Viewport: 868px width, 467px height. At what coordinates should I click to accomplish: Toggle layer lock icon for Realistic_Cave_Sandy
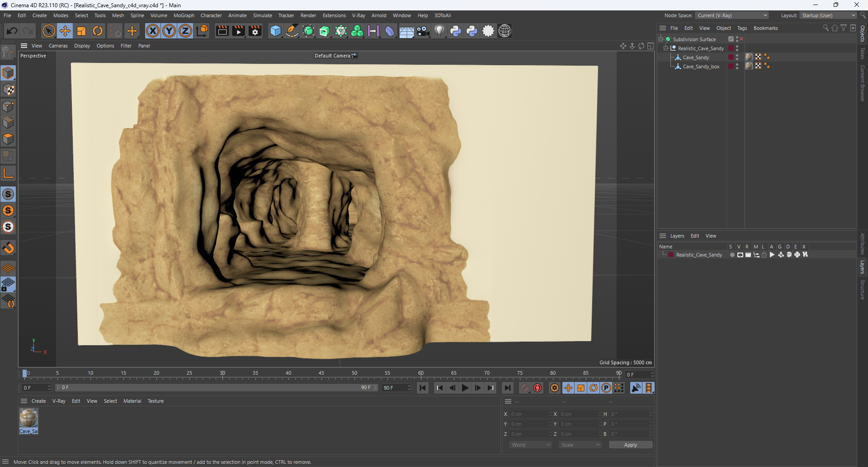(x=764, y=255)
